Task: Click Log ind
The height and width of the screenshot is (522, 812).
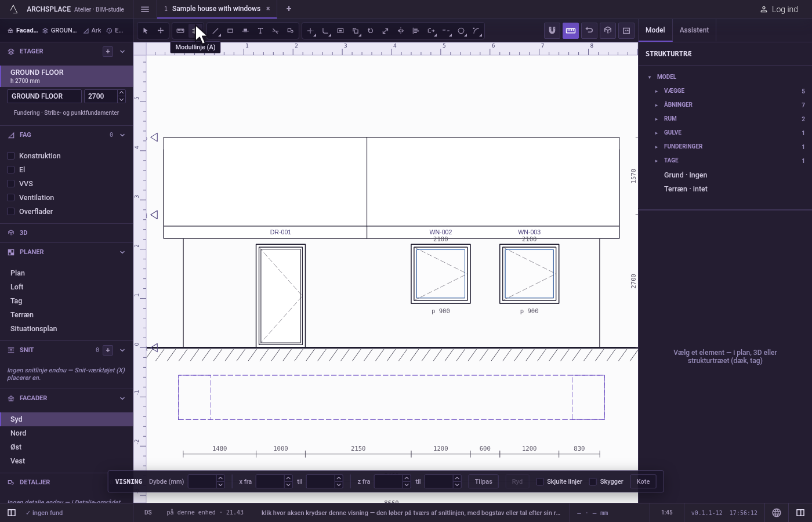Action: [x=779, y=9]
